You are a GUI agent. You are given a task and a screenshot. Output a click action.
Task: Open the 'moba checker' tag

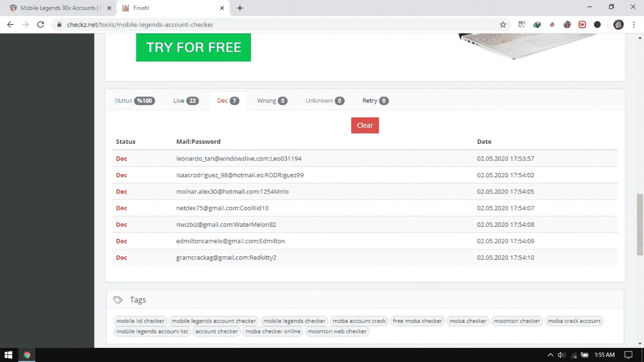point(468,321)
